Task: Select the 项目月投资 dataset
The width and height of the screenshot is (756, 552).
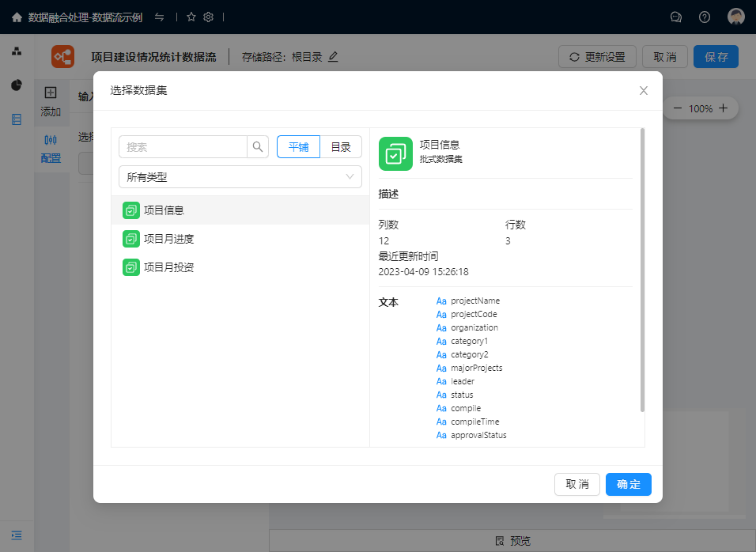Action: pyautogui.click(x=168, y=267)
